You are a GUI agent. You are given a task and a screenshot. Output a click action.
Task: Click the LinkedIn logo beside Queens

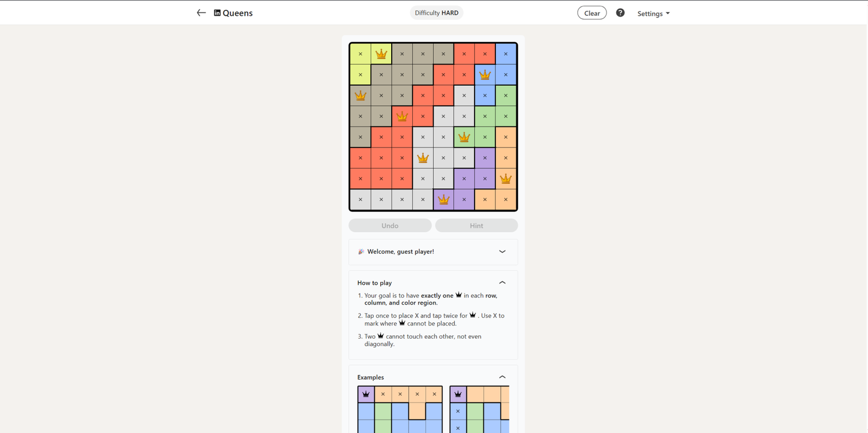(x=217, y=13)
